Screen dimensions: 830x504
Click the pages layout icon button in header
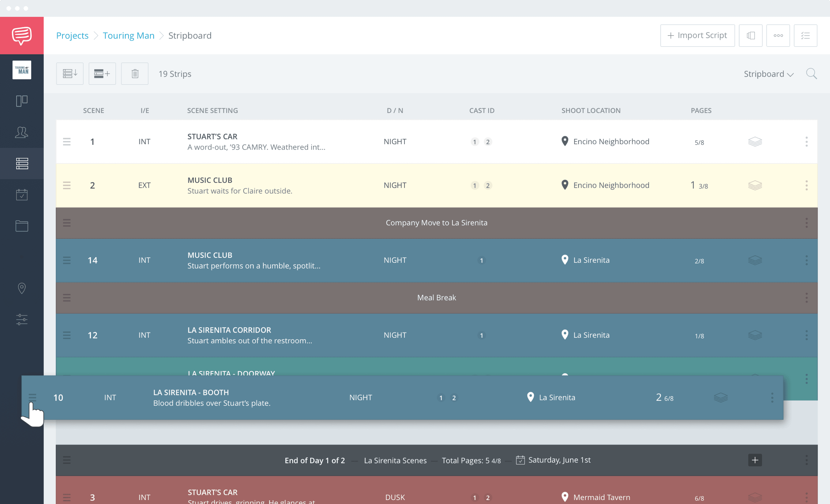click(750, 36)
